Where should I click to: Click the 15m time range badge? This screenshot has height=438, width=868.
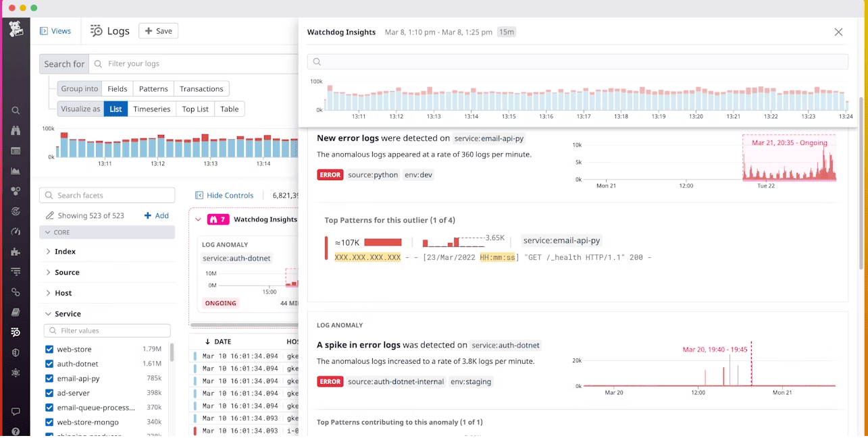(507, 32)
